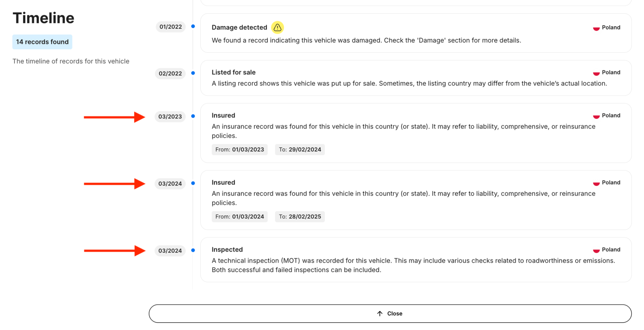Select the 03/2023 date label
This screenshot has width=644, height=330.
pos(170,116)
